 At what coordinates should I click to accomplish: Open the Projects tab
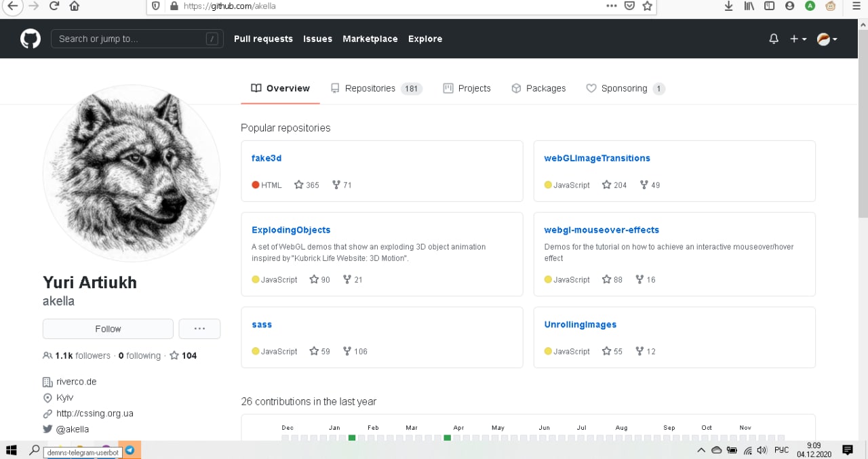point(467,88)
